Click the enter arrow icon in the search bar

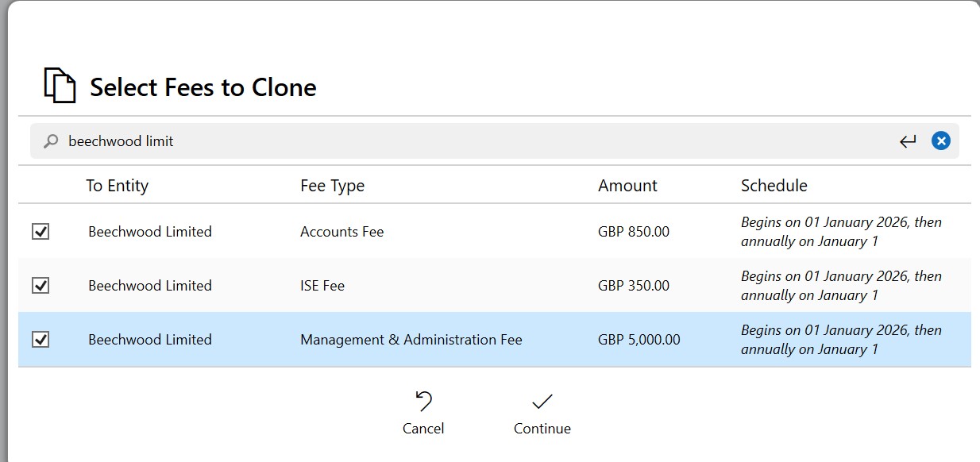coord(907,140)
